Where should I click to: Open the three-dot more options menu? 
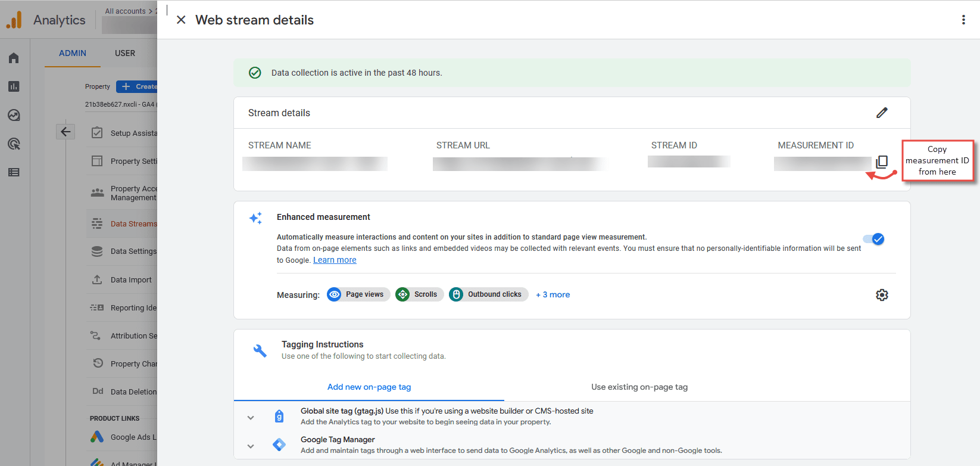click(963, 20)
